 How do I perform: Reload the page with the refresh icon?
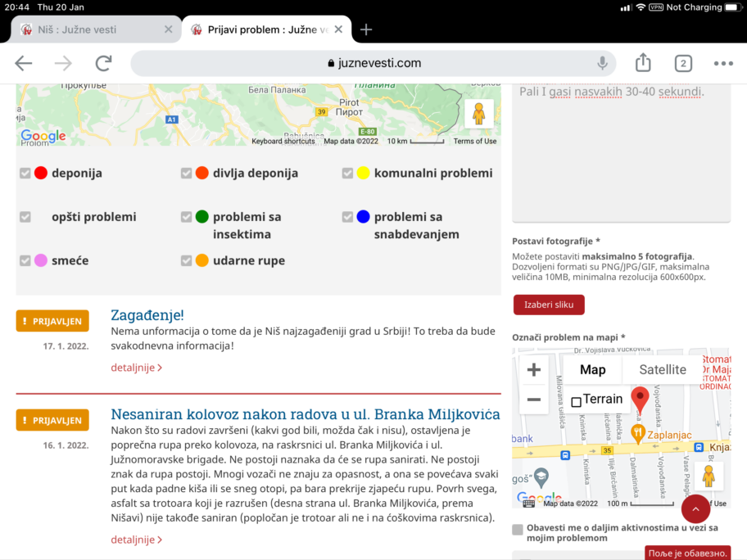103,63
